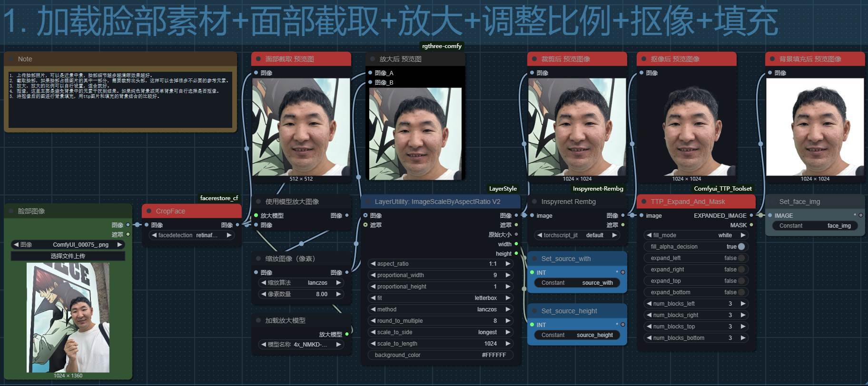The width and height of the screenshot is (868, 386).
Task: Enable the expand_bottom toggle
Action: click(x=741, y=292)
